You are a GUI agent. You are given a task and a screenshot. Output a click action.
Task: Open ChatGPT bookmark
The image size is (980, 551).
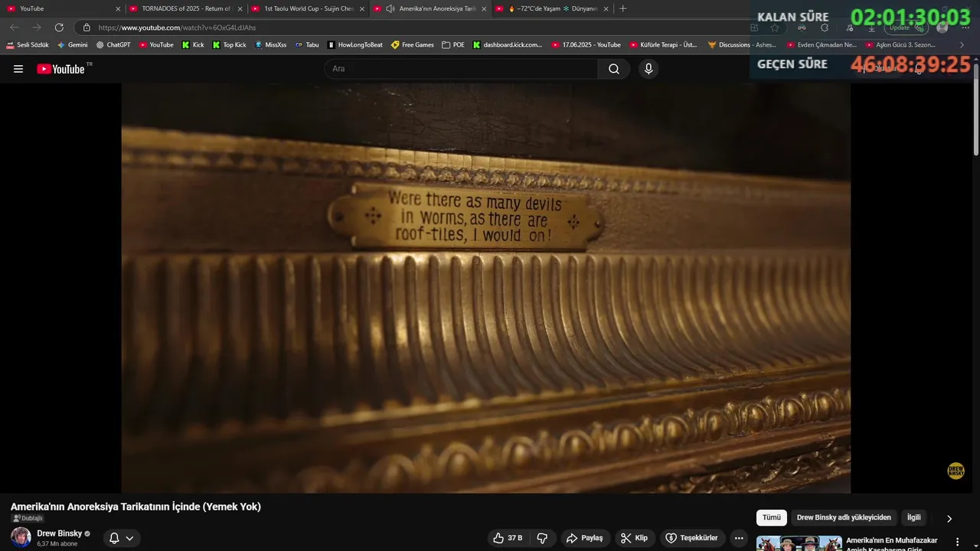tap(113, 44)
